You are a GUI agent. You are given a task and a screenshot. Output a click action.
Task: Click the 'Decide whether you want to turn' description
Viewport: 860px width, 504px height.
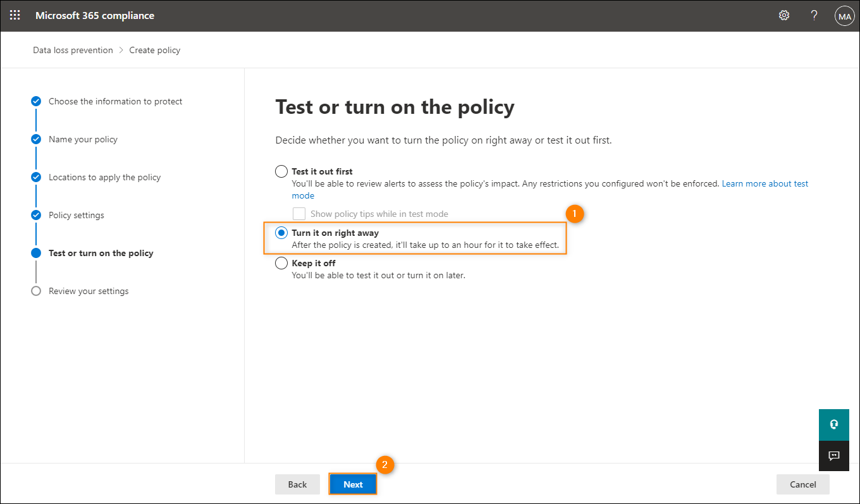(443, 140)
